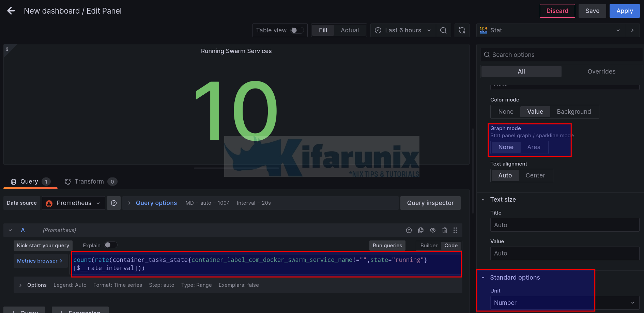644x313 pixels.
Task: Expand the Query options section
Action: pyautogui.click(x=156, y=203)
